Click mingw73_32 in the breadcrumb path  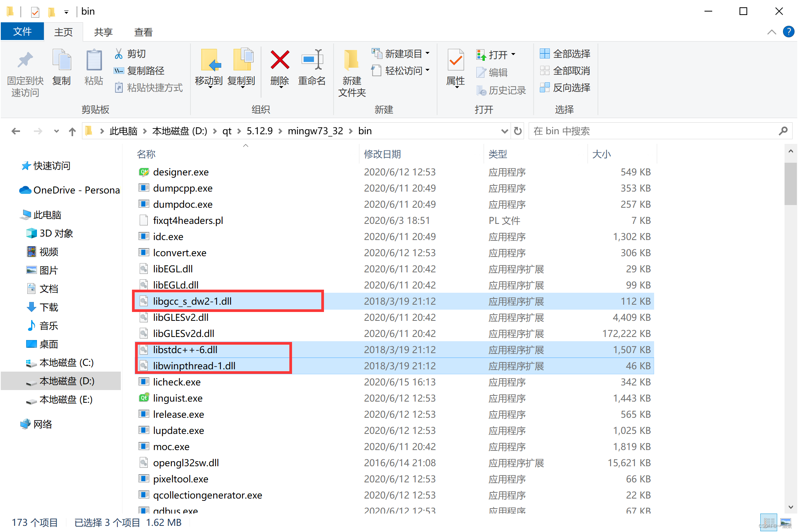click(315, 131)
